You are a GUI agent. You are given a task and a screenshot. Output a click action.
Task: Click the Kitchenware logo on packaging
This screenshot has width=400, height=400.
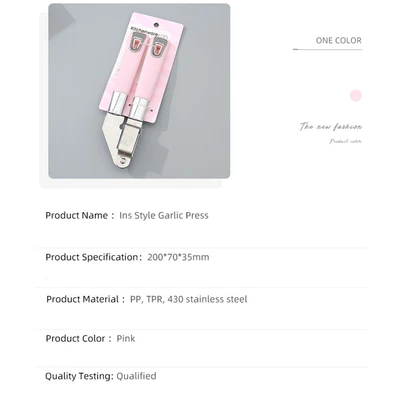(x=144, y=31)
